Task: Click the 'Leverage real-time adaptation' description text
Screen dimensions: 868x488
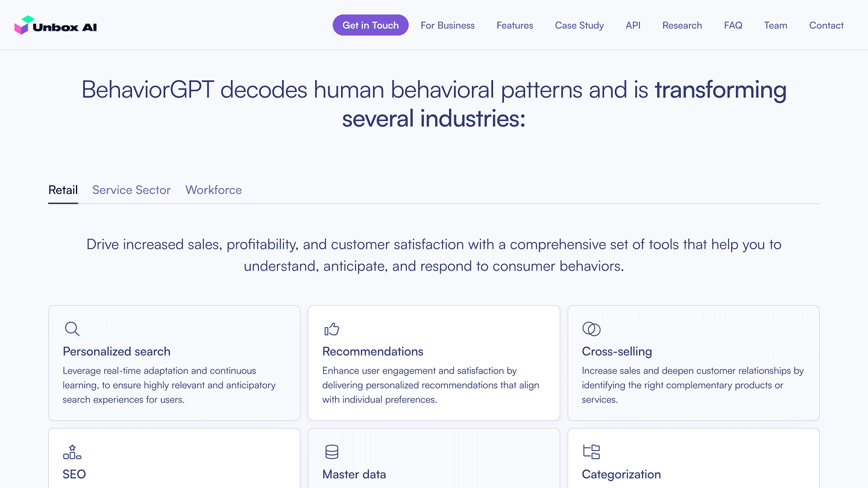Action: pos(169,385)
